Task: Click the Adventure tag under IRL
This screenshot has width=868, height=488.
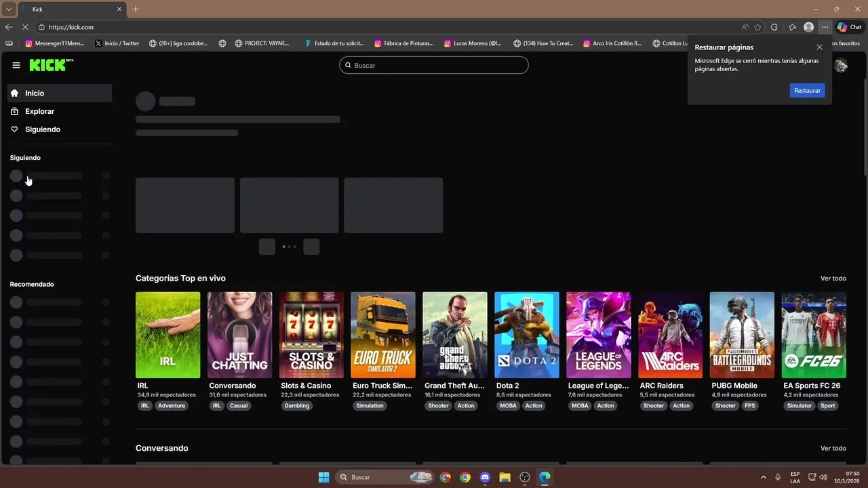Action: [172, 406]
